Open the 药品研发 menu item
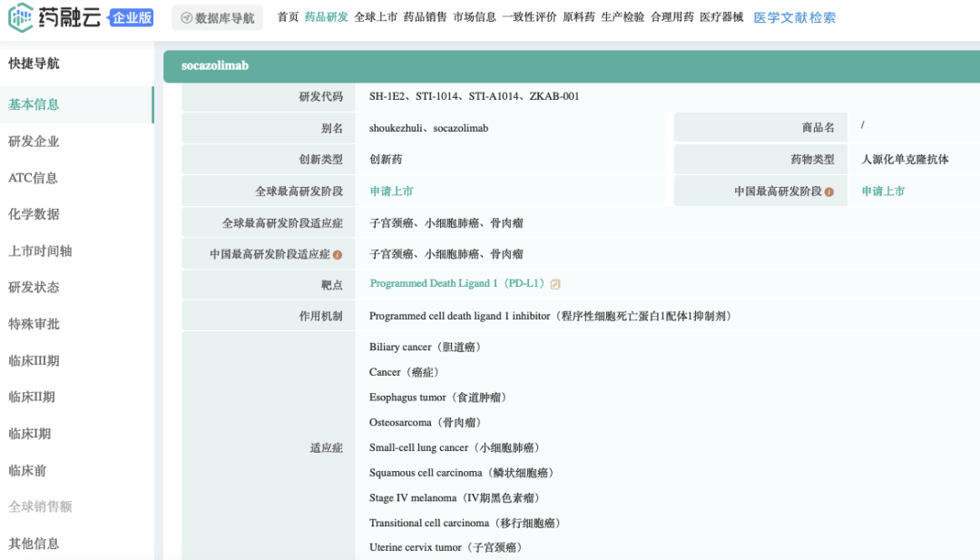 click(x=327, y=17)
